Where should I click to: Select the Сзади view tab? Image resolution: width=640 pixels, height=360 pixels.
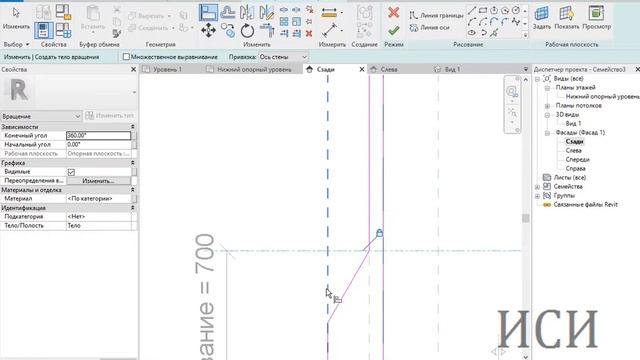325,69
